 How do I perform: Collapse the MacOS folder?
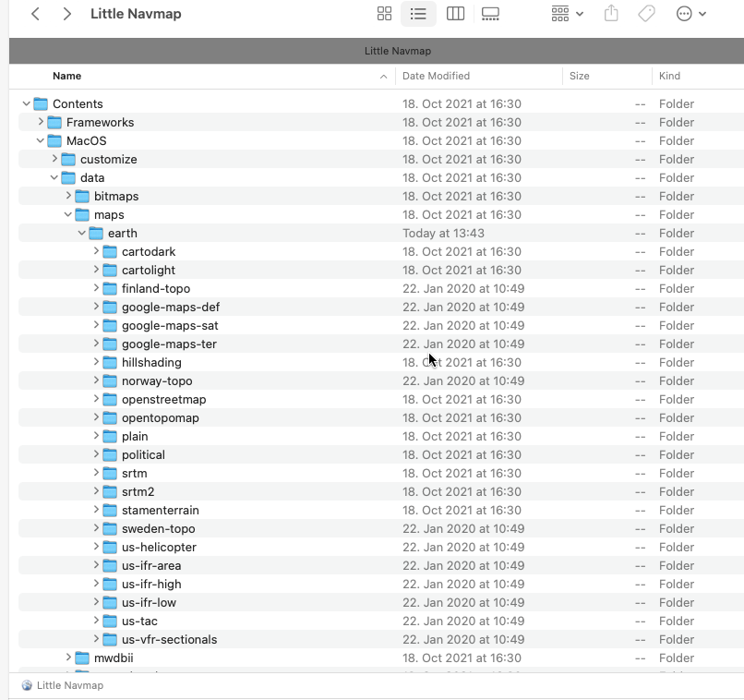[41, 140]
